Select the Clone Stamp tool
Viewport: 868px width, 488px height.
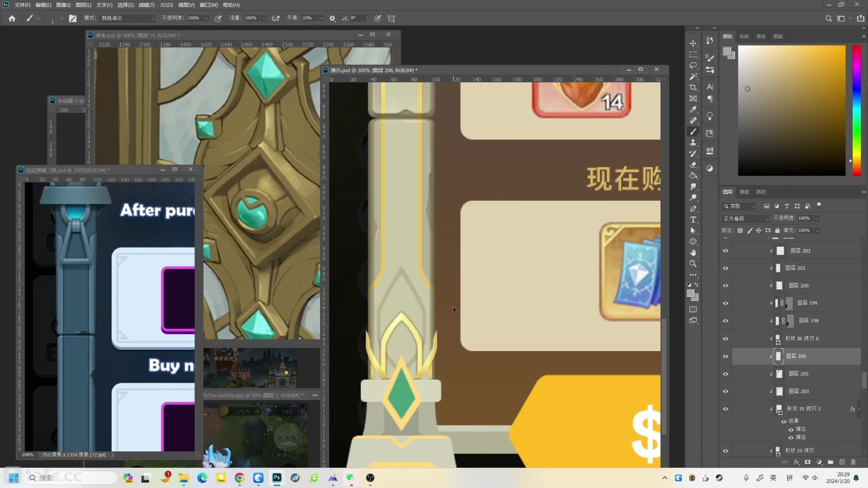(693, 143)
